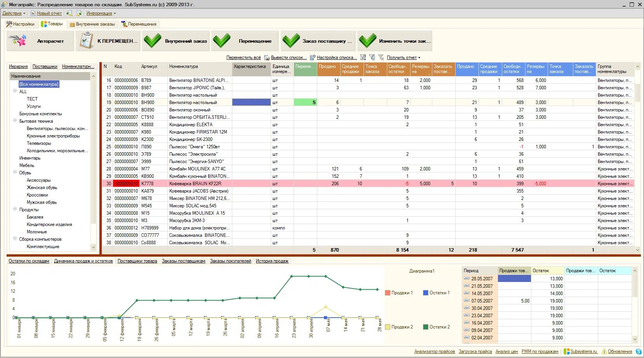The height and width of the screenshot is (358, 644).
Task: Click the Новый отчет toolbar button
Action: click(x=46, y=13)
